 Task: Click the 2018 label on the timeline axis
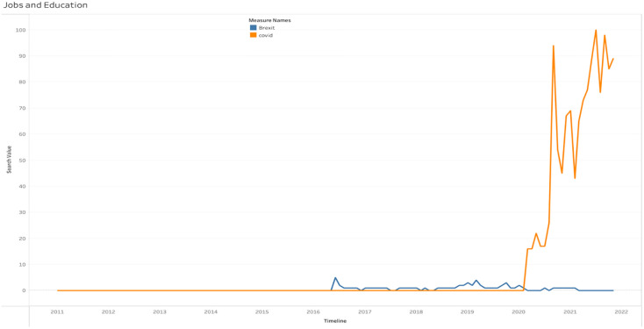point(416,312)
